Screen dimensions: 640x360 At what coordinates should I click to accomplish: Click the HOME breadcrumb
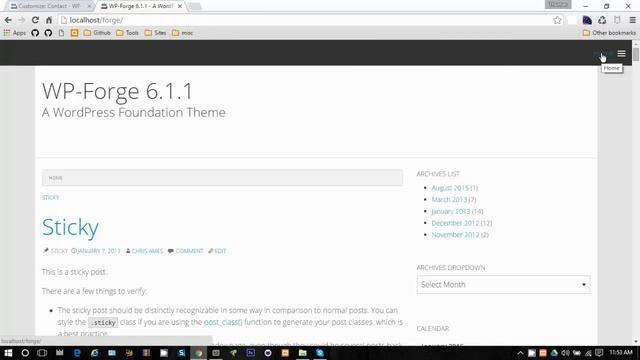(x=56, y=178)
